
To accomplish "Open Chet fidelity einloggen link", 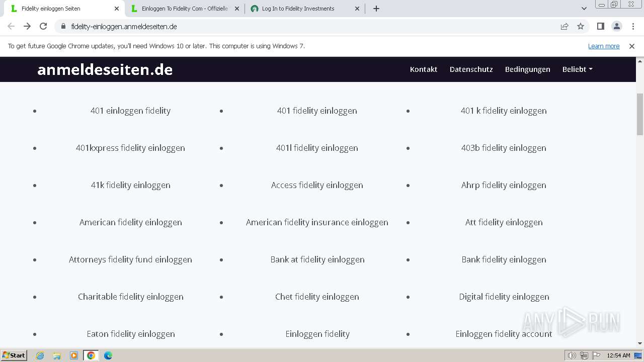I will [317, 297].
